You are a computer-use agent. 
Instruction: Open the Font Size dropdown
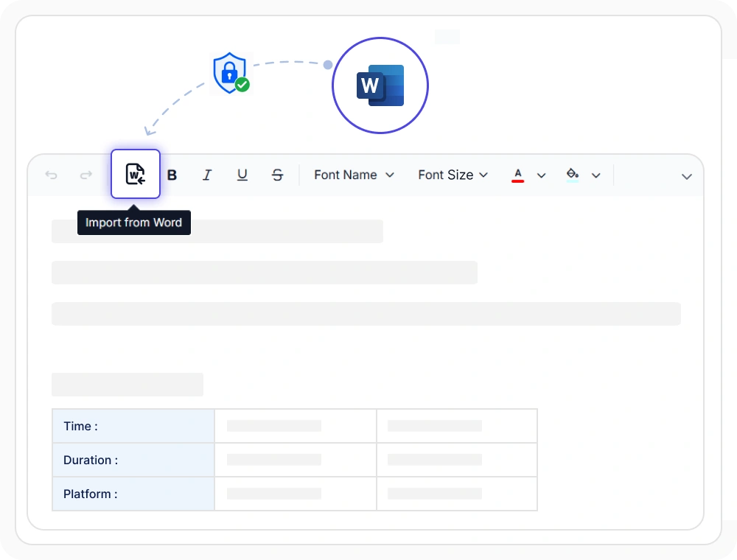(x=453, y=175)
